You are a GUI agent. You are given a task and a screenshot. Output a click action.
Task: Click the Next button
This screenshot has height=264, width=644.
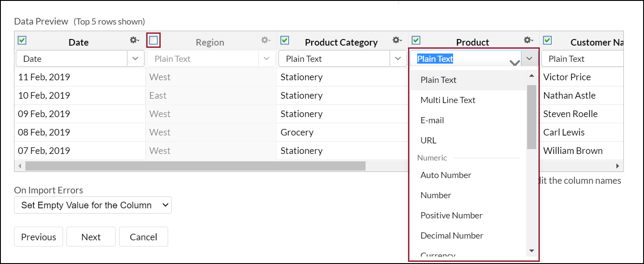(91, 237)
